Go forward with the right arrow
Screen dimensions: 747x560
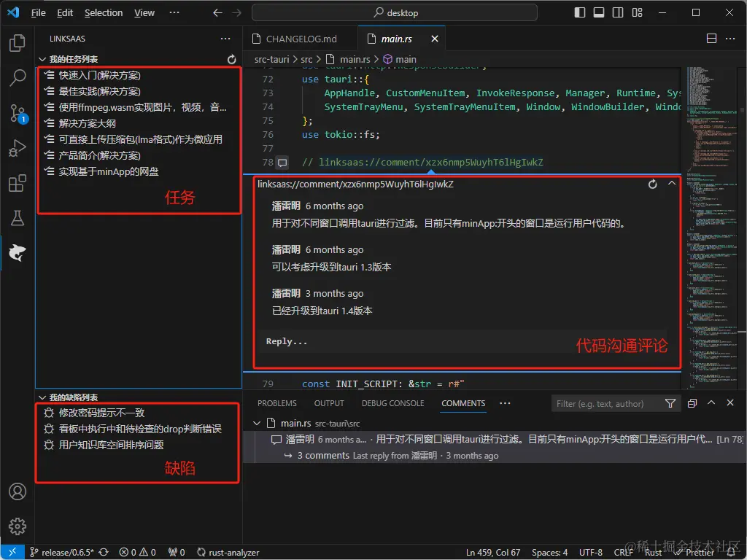pyautogui.click(x=237, y=13)
